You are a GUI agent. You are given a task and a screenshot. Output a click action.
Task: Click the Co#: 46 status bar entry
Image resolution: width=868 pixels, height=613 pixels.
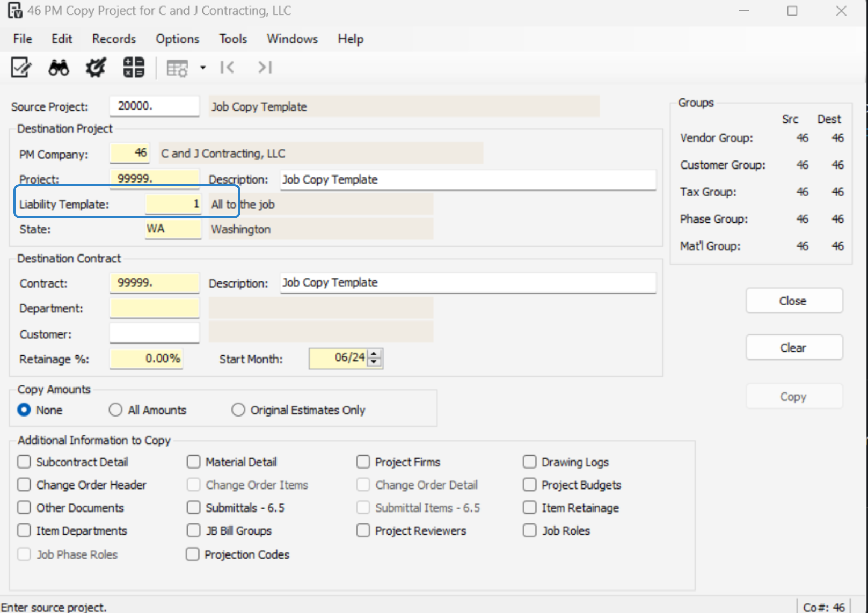(824, 607)
